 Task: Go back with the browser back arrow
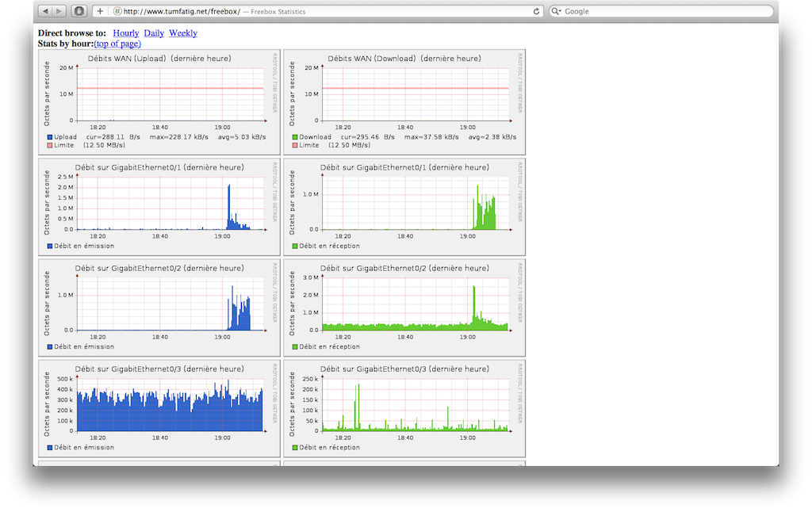point(45,11)
